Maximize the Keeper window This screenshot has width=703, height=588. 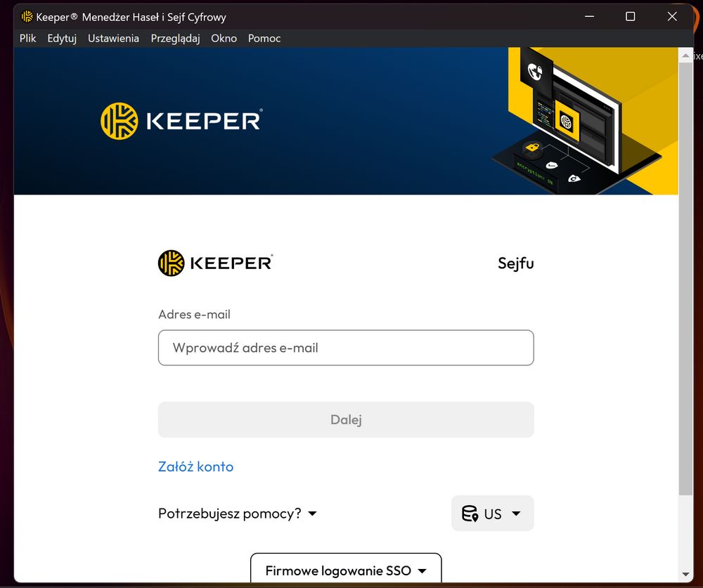pyautogui.click(x=631, y=17)
